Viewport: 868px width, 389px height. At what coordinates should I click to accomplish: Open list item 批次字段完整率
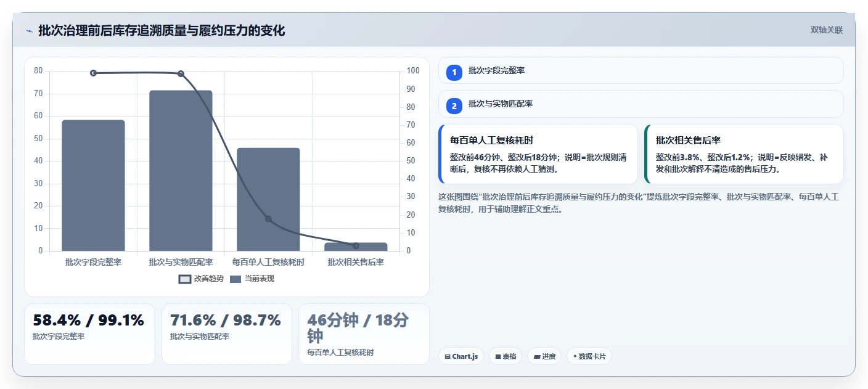(x=641, y=70)
